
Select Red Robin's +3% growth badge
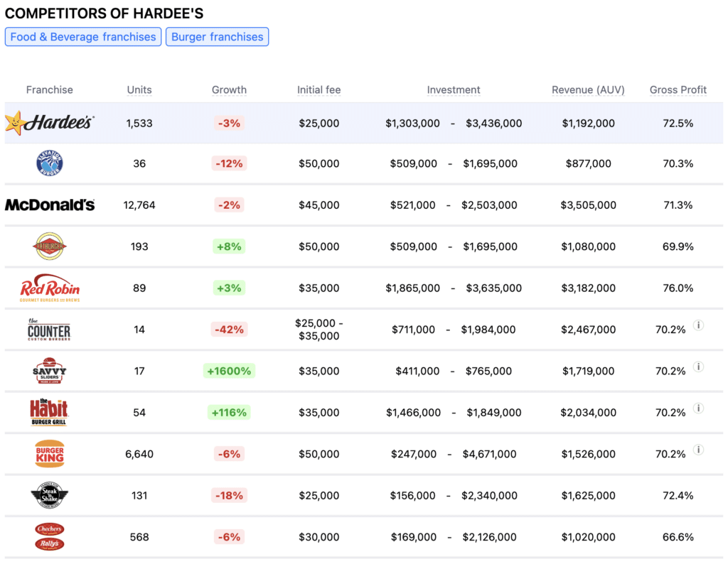click(230, 288)
